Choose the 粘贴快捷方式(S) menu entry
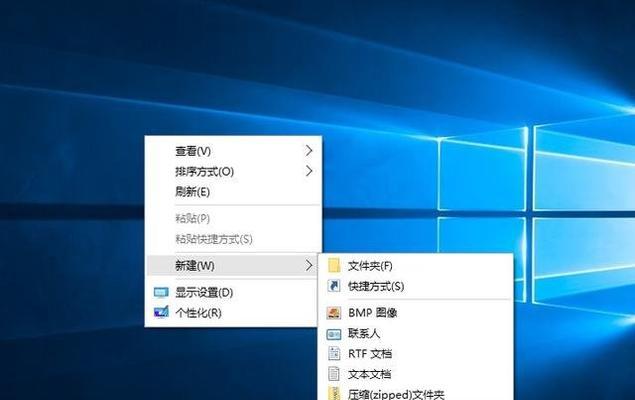This screenshot has width=635, height=400. tap(233, 239)
